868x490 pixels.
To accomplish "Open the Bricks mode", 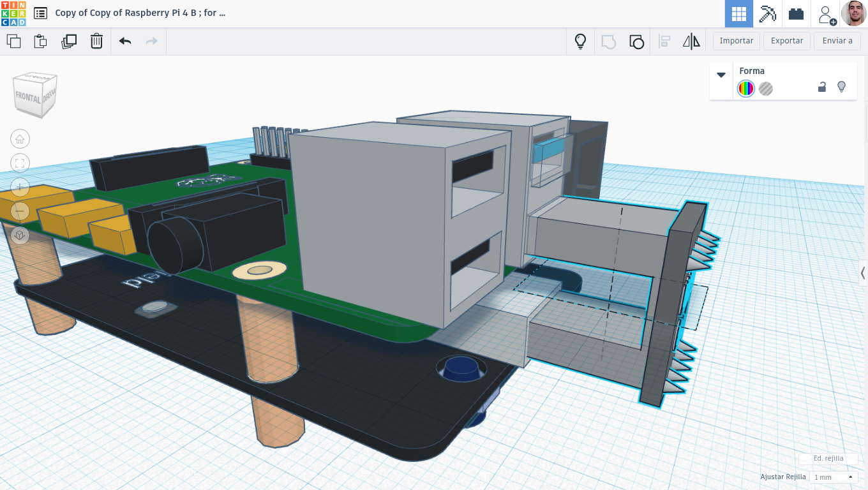I will 796,13.
